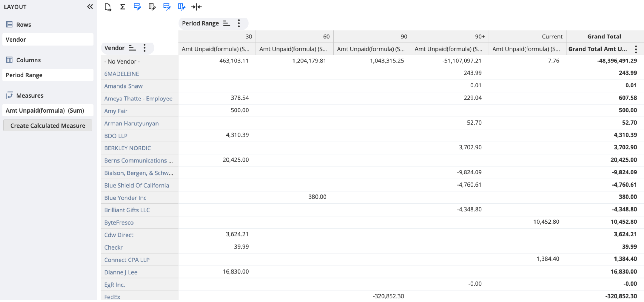The width and height of the screenshot is (644, 302).
Task: Click the row highlight icon with star
Action: pos(167,7)
